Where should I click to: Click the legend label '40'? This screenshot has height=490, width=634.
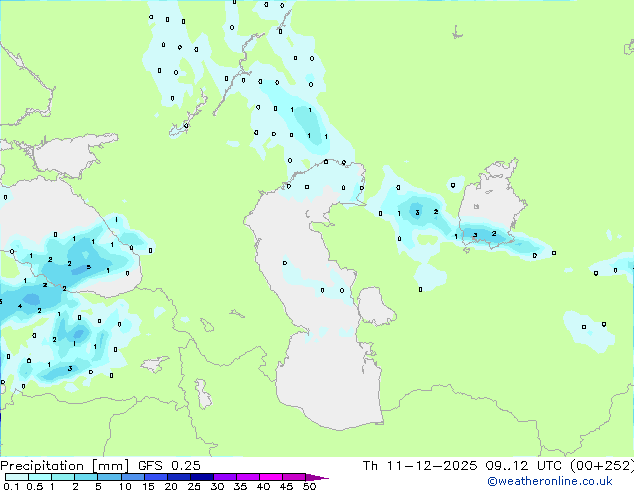tap(263, 486)
